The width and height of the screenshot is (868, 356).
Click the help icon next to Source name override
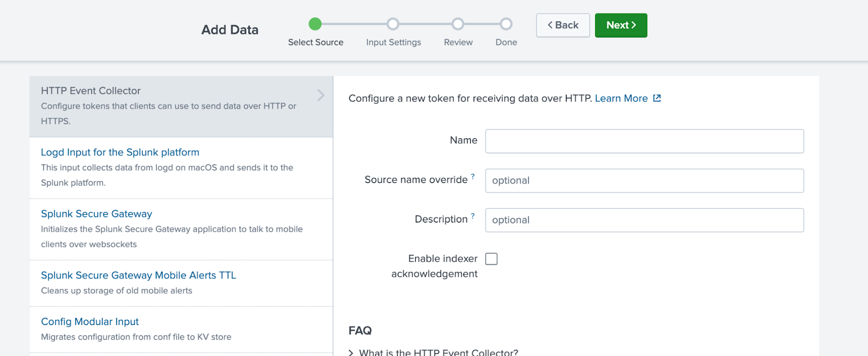point(473,176)
